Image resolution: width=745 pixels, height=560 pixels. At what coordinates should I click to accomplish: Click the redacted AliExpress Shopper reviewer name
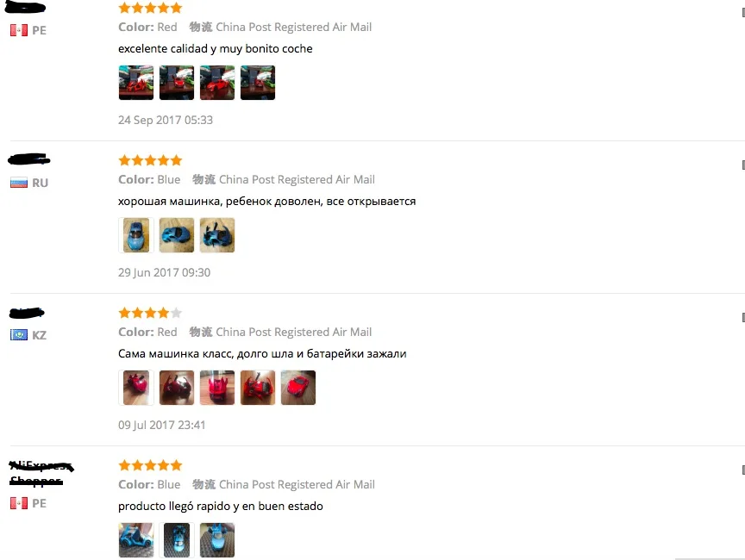(x=41, y=473)
